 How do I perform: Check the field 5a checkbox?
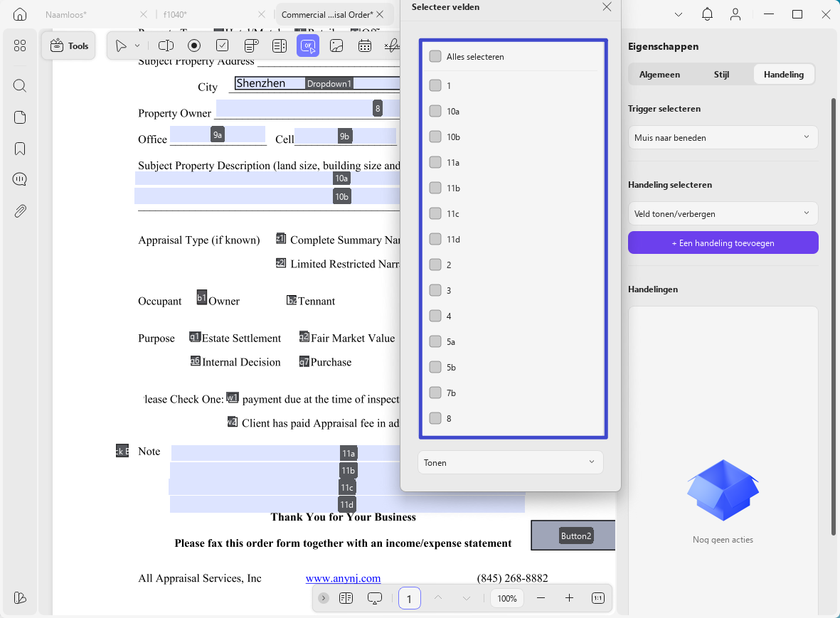(435, 341)
